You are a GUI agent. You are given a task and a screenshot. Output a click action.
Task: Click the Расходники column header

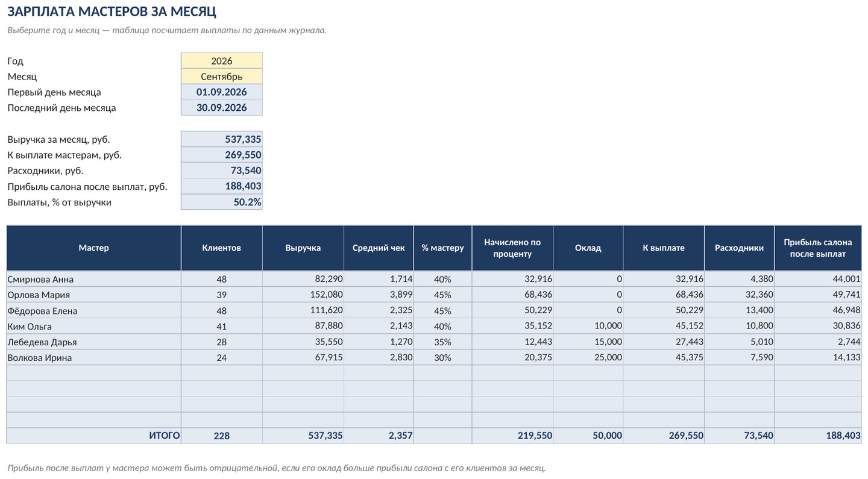click(x=740, y=248)
